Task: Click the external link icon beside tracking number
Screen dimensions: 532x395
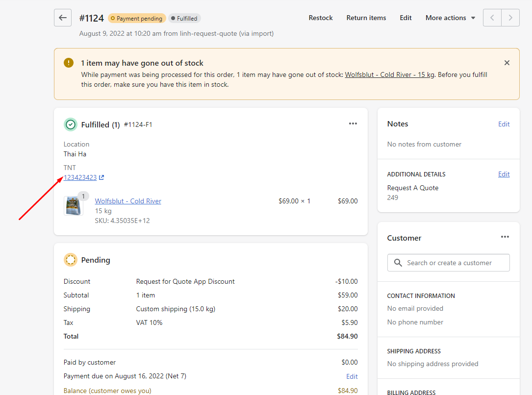Action: pos(101,177)
